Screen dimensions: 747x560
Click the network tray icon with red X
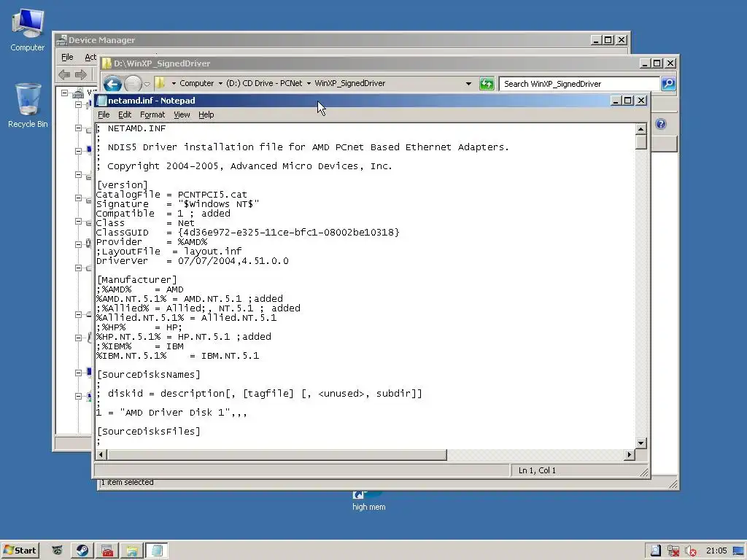click(673, 551)
